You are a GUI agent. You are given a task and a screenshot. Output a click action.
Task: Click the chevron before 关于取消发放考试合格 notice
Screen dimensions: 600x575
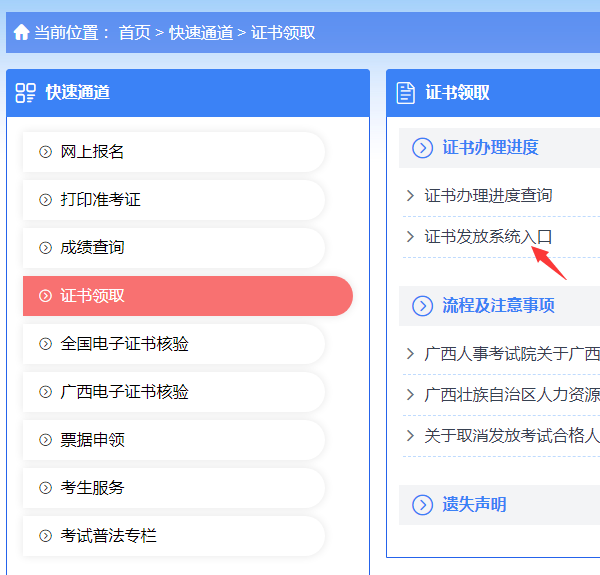click(x=410, y=435)
